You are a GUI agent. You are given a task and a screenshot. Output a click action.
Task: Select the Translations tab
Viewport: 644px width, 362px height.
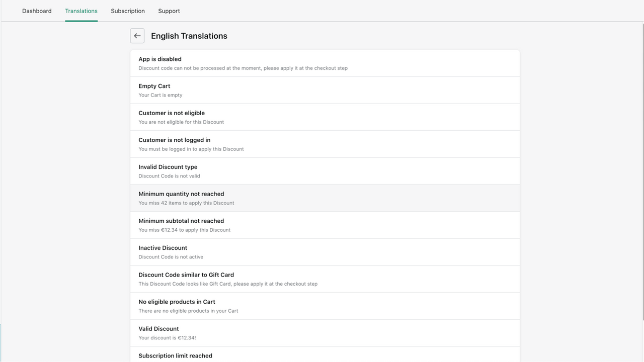click(x=81, y=11)
